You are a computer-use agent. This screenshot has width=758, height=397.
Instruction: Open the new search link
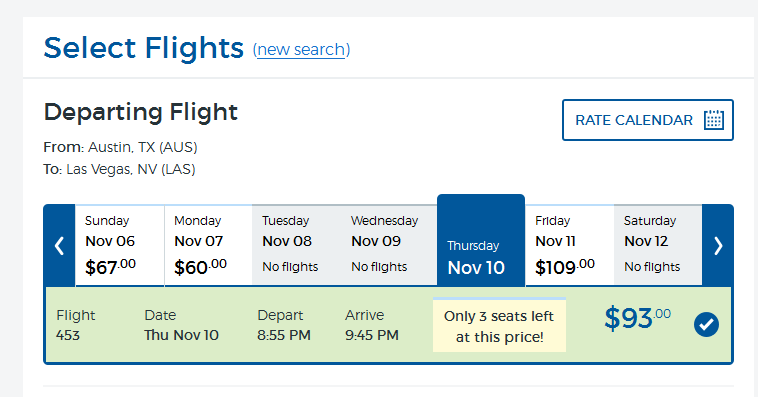pyautogui.click(x=301, y=49)
